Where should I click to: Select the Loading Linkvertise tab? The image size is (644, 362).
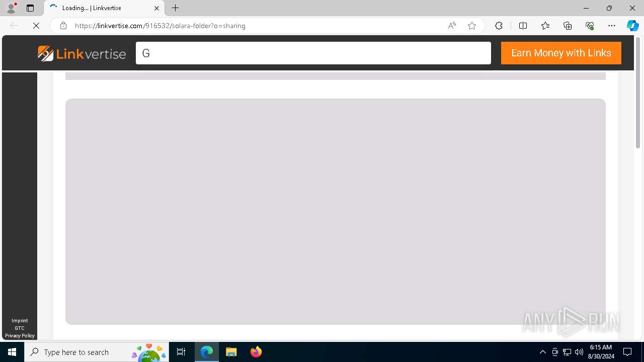(104, 8)
